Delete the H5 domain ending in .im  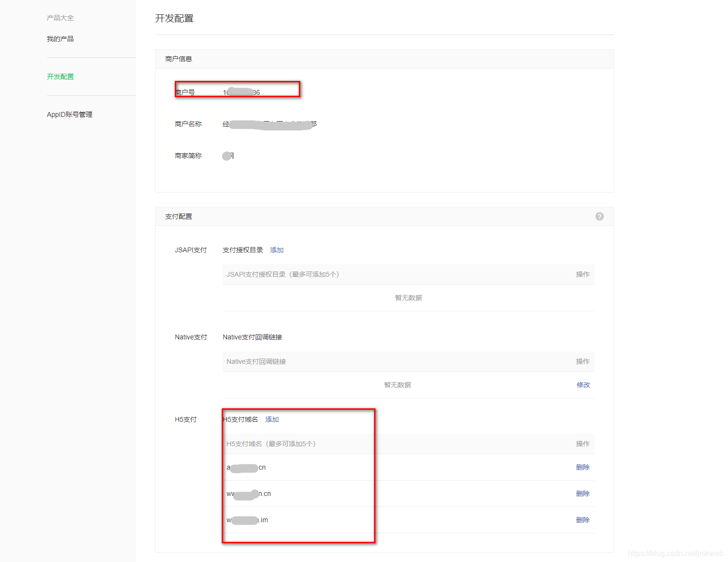pos(583,520)
